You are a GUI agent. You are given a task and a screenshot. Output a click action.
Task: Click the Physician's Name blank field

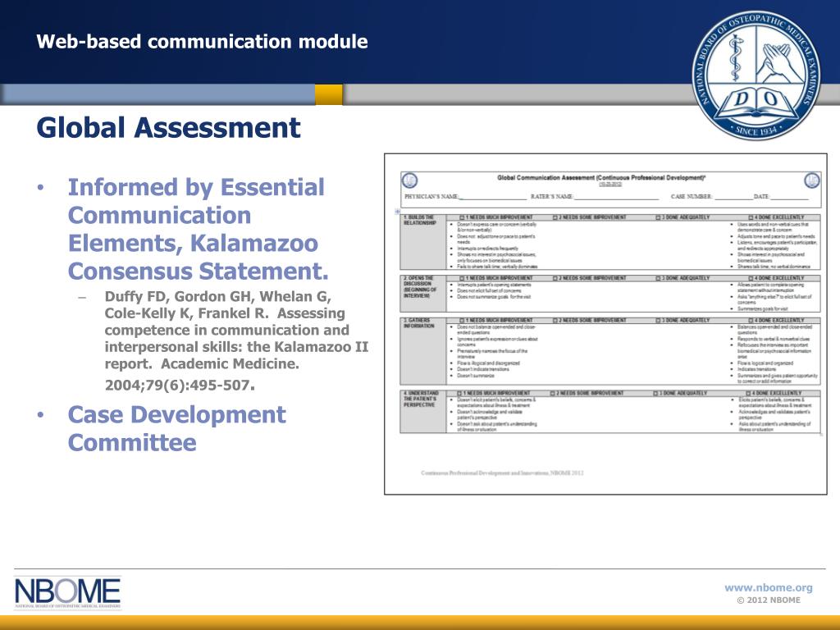coord(492,197)
